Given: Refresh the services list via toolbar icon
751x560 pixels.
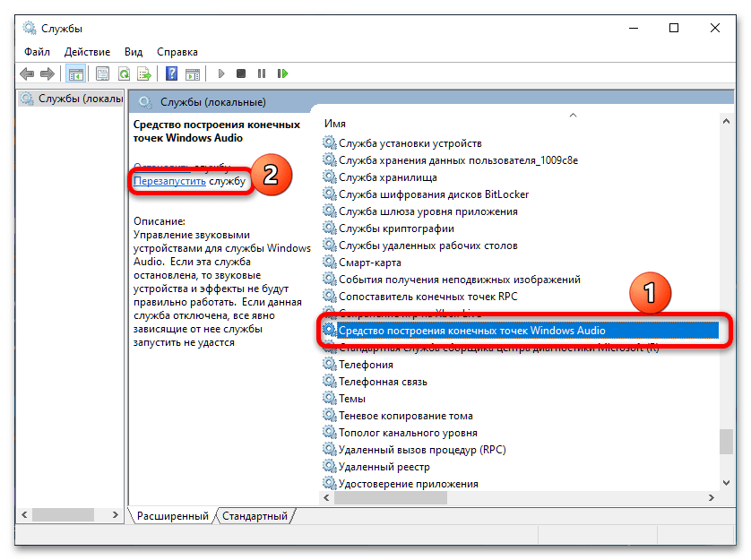Looking at the screenshot, I should pyautogui.click(x=124, y=73).
